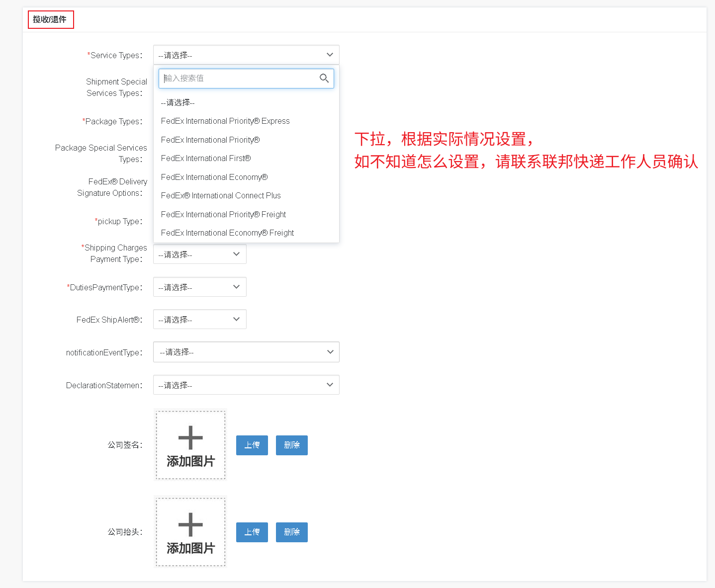Click the search magnifier icon in dropdown

324,78
